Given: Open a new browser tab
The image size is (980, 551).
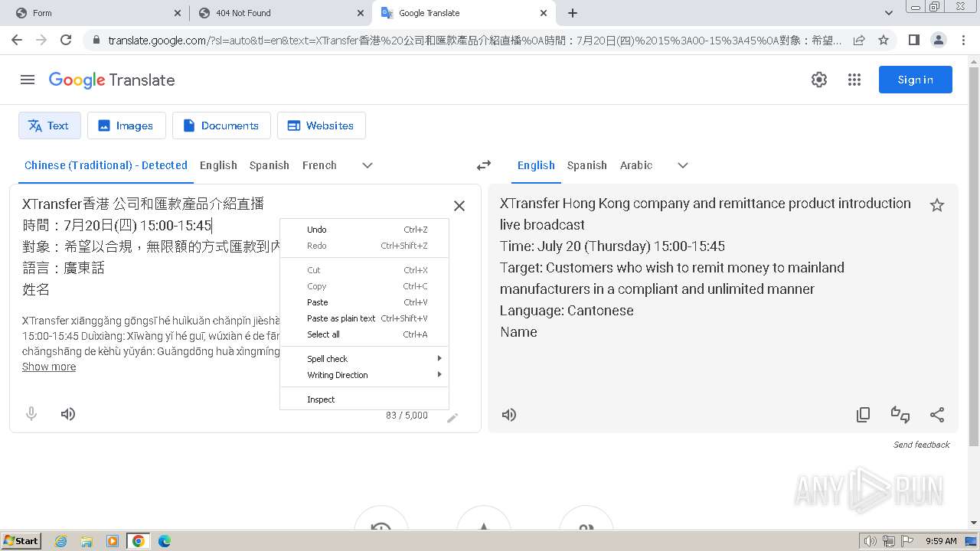Looking at the screenshot, I should pos(573,13).
